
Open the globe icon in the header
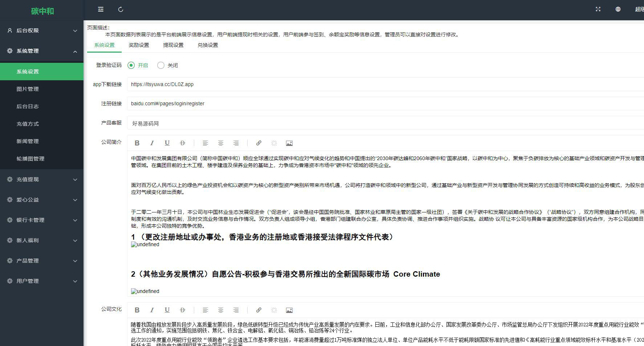coord(618,9)
